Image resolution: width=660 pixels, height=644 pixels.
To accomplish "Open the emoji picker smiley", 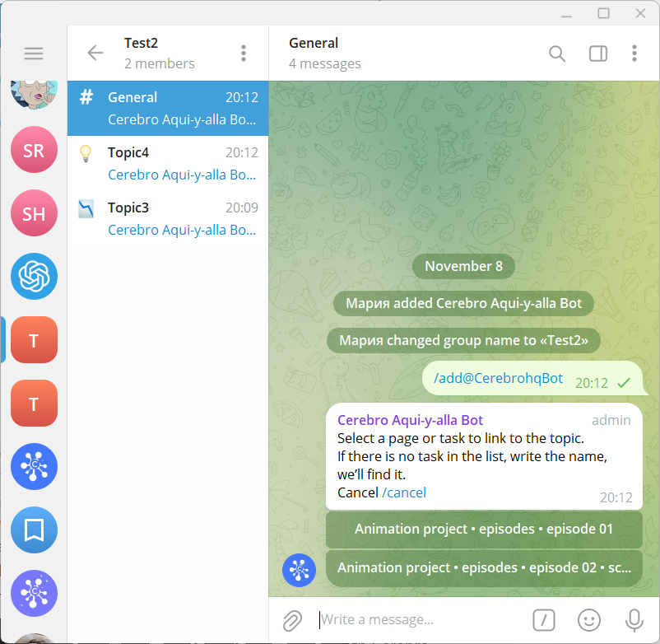I will tap(589, 620).
